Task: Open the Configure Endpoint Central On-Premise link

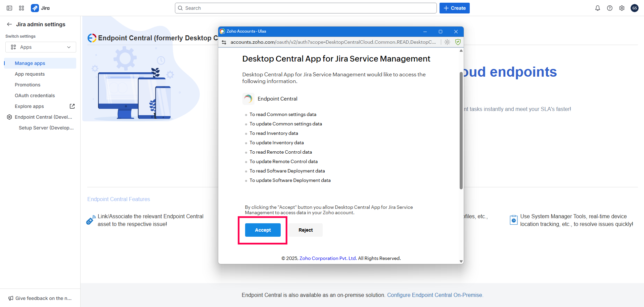Action: [x=435, y=295]
